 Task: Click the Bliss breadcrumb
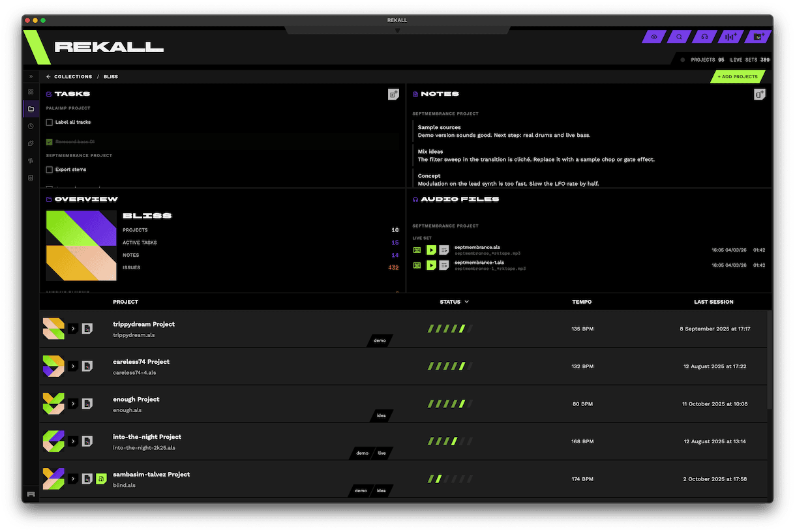[110, 76]
